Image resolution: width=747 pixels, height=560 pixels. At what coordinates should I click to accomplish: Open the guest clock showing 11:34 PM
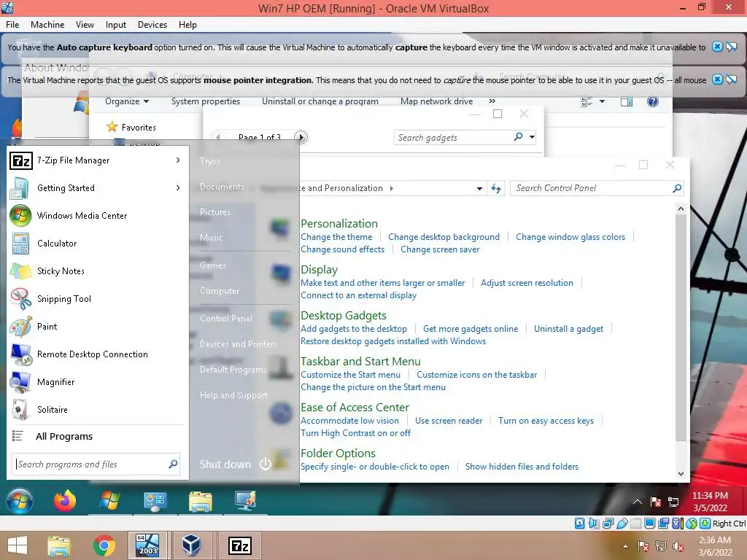[710, 502]
